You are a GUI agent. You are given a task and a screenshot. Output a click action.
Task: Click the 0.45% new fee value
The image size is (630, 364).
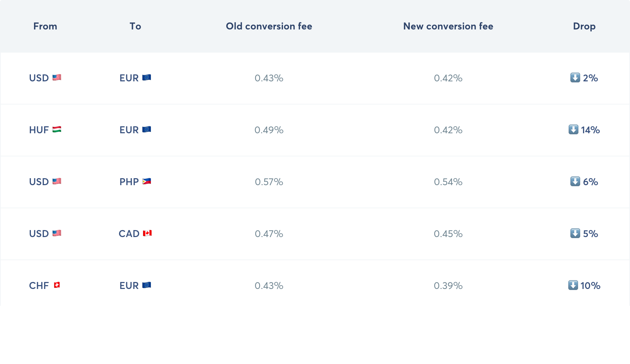(x=448, y=234)
